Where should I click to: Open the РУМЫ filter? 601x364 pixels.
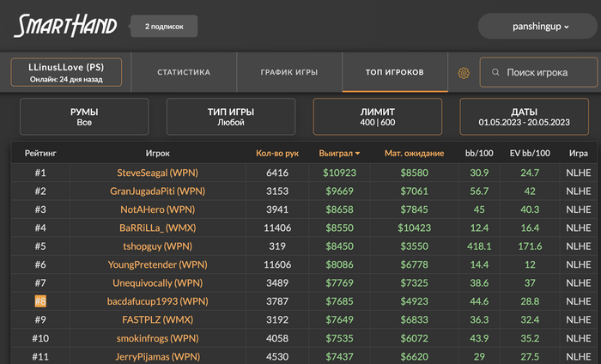pyautogui.click(x=84, y=117)
